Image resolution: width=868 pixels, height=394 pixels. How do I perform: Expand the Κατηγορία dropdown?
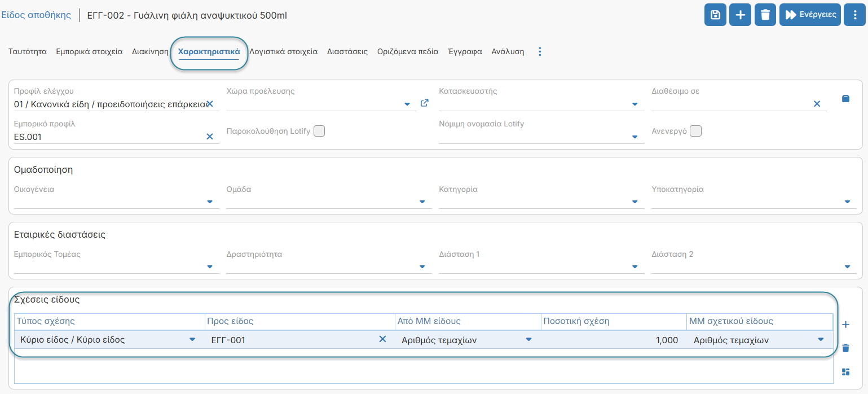635,202
